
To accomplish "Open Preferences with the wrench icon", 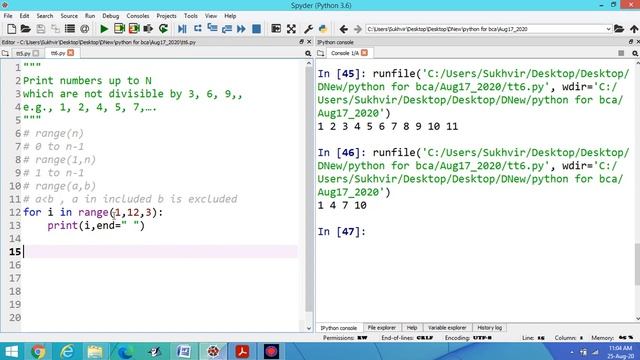I will coord(308,29).
